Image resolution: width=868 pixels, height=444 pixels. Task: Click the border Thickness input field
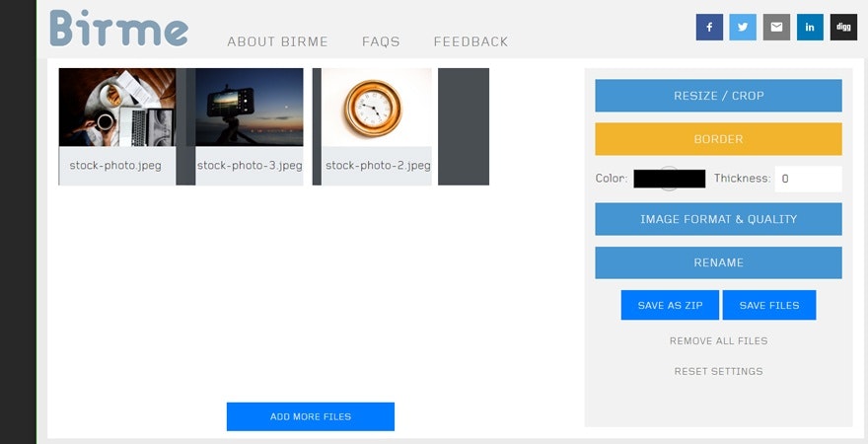[807, 179]
